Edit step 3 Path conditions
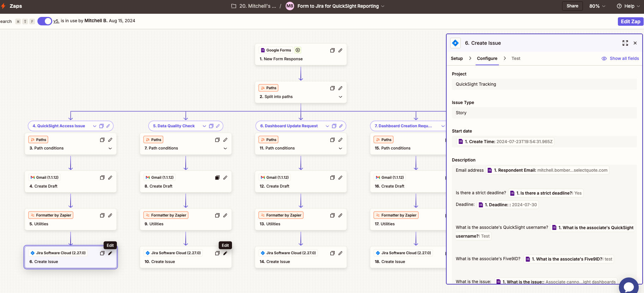This screenshot has width=644, height=293. pos(110,140)
